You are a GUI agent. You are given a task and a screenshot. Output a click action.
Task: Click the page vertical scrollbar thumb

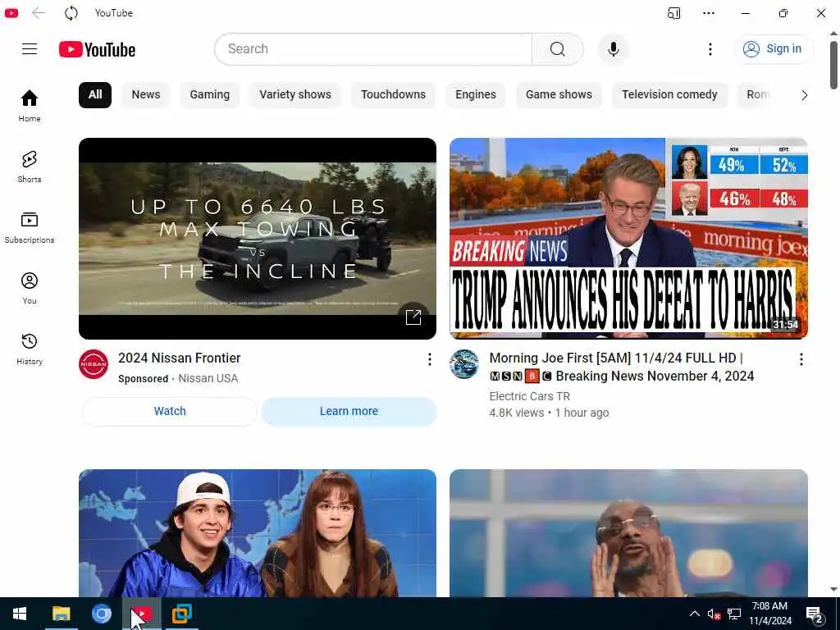tap(833, 65)
